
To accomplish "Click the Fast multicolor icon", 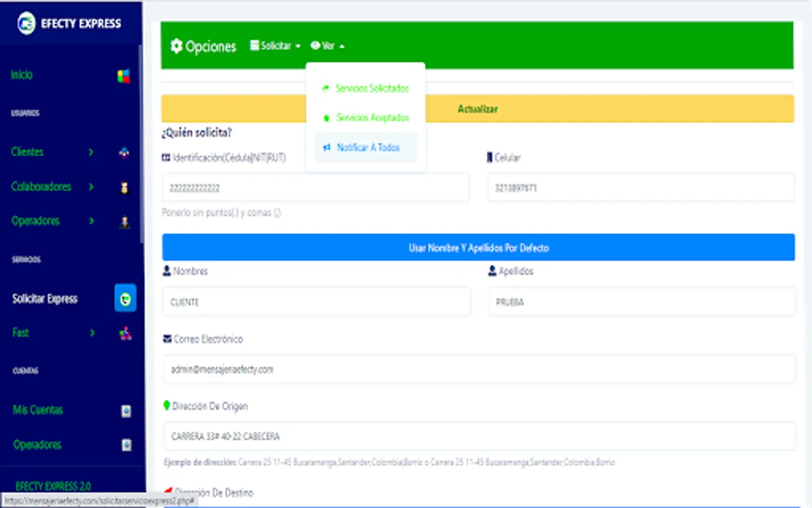I will pos(125,334).
